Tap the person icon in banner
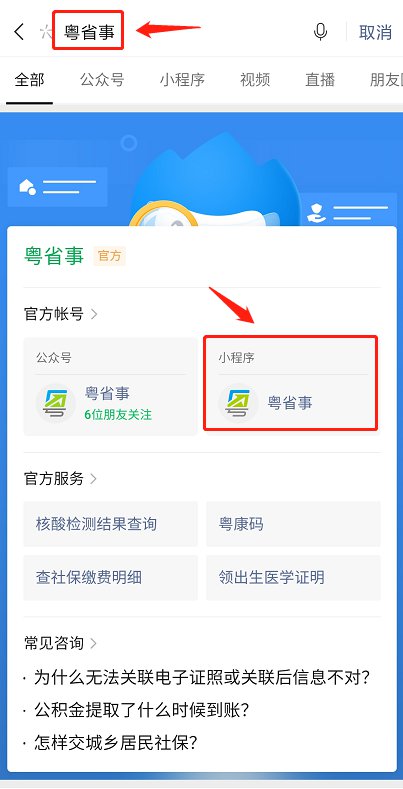Screen dimensions: 403x789 [x=316, y=212]
